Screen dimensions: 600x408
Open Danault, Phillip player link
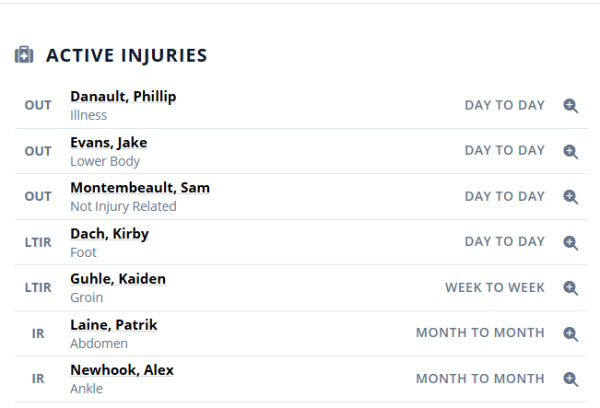point(123,97)
